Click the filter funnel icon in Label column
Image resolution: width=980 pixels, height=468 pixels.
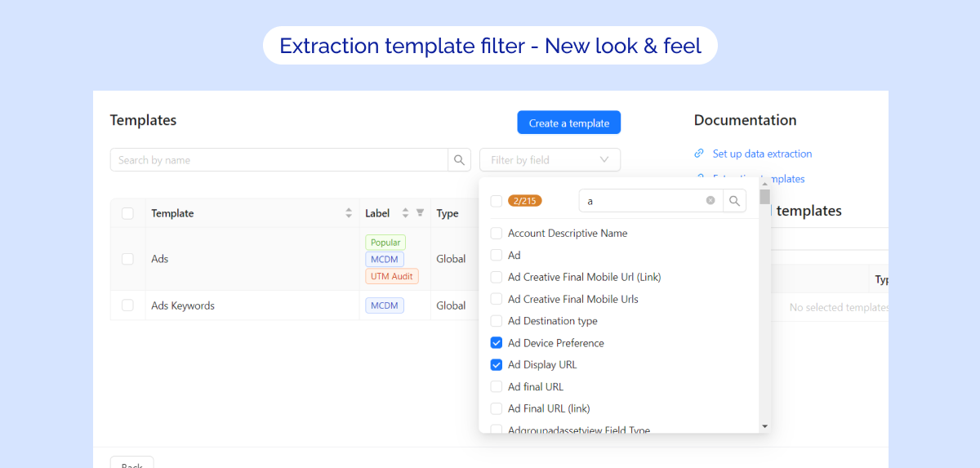pyautogui.click(x=420, y=213)
